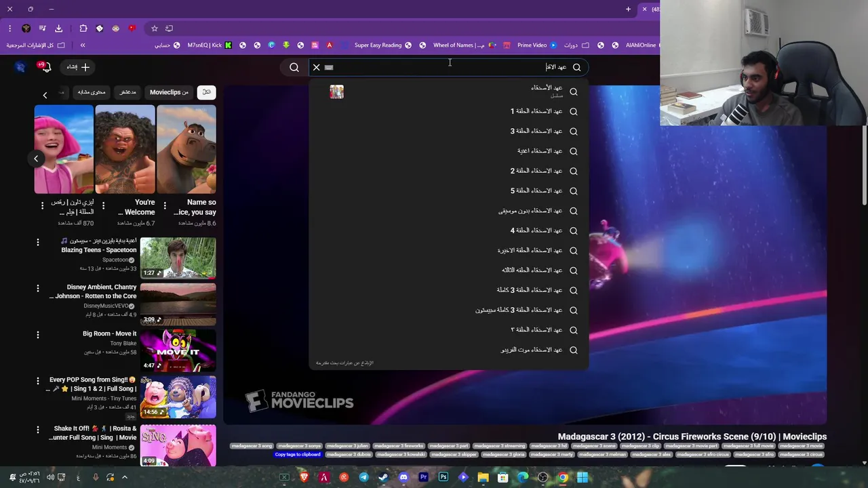Viewport: 868px width, 488px height.
Task: Bookmark this page with the star icon
Action: 155,28
